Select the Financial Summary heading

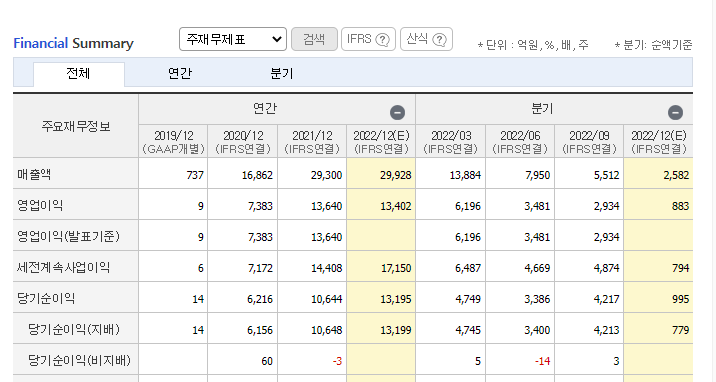[x=74, y=43]
